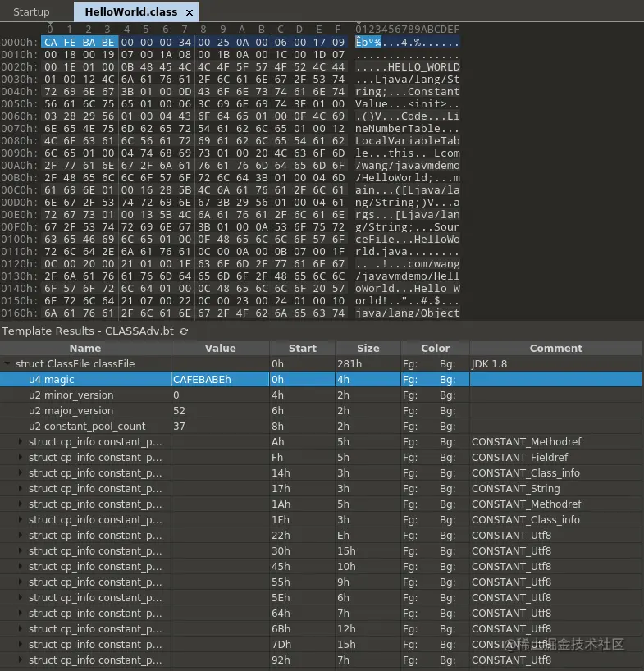Expand cp_info row at start Fh
Viewport: 644px width, 671px height.
(x=21, y=457)
